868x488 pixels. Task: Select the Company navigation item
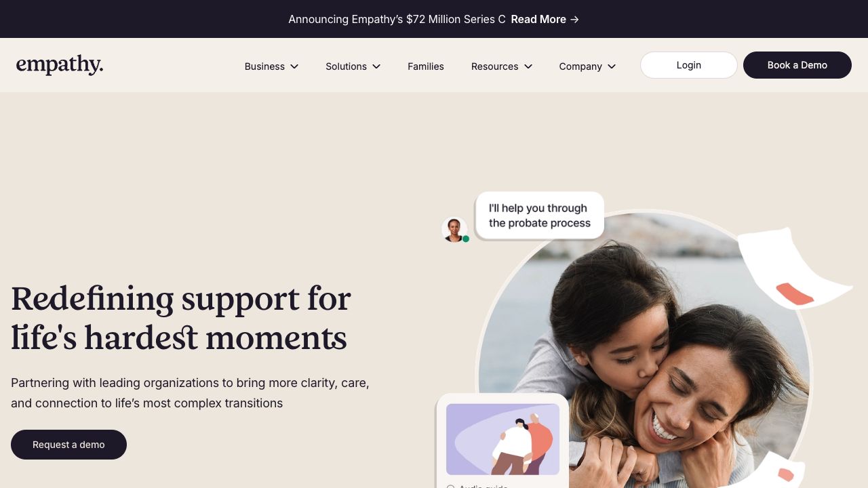pyautogui.click(x=580, y=66)
